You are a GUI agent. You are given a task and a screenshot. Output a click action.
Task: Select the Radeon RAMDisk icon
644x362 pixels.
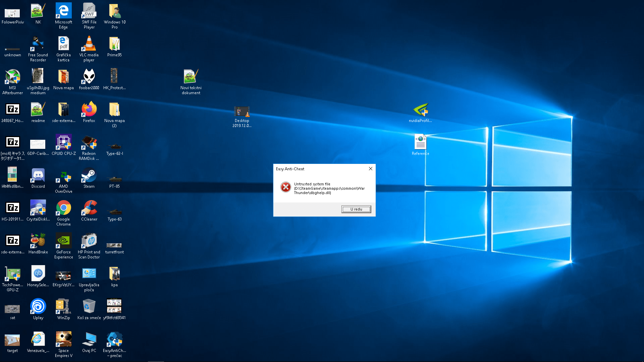click(89, 147)
